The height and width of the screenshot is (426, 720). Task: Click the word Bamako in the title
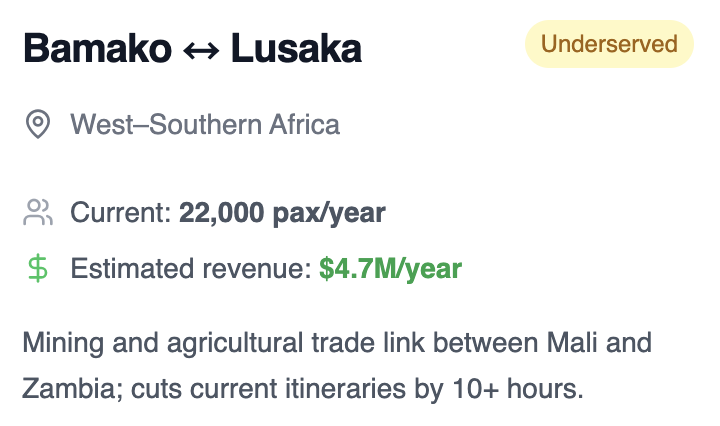[97, 48]
